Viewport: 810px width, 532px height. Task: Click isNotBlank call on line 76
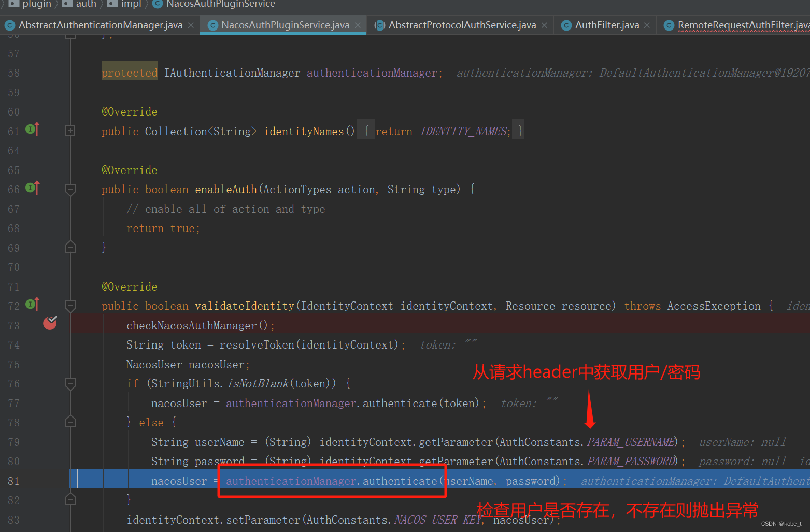258,384
